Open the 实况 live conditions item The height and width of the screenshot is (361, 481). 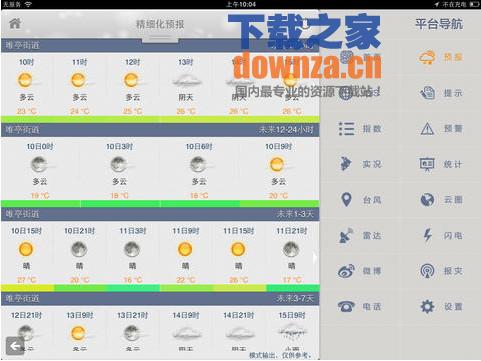(360, 164)
